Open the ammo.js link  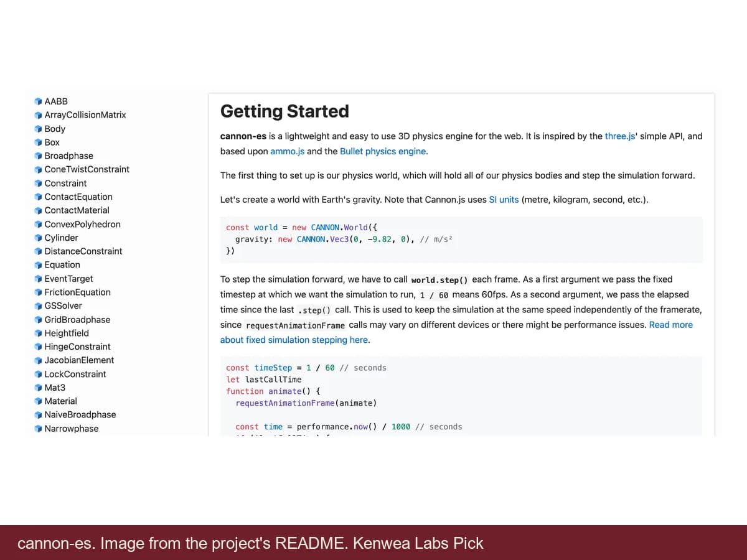click(x=287, y=151)
